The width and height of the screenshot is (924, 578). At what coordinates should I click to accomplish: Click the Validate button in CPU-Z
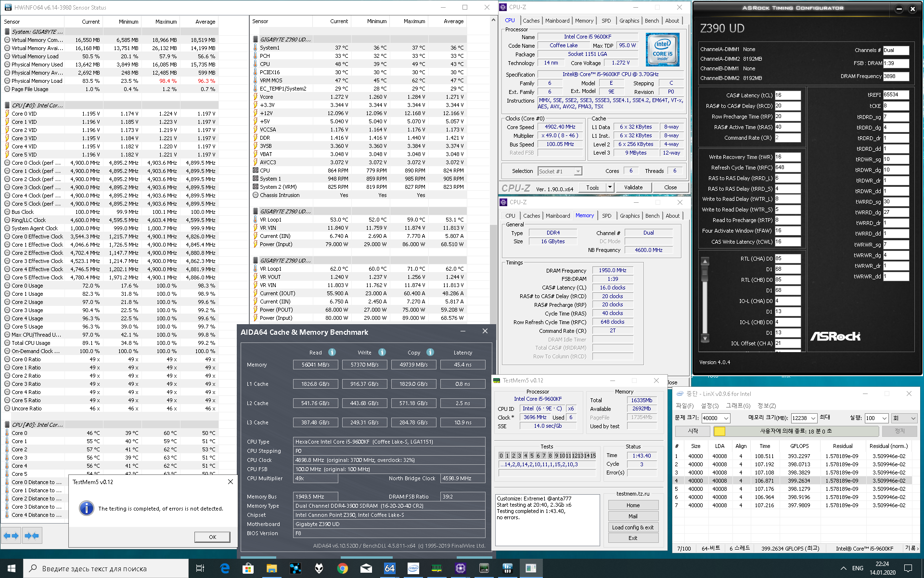(633, 187)
